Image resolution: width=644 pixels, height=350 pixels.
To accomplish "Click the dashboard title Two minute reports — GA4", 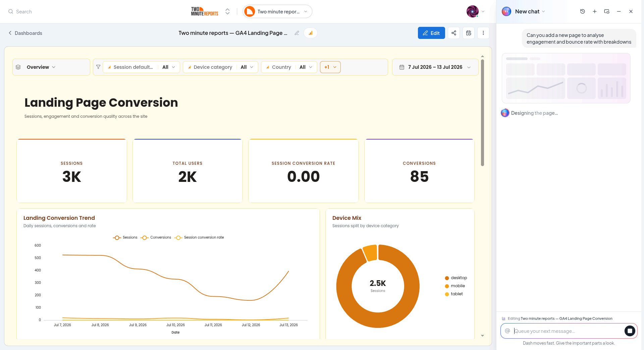I will (233, 33).
